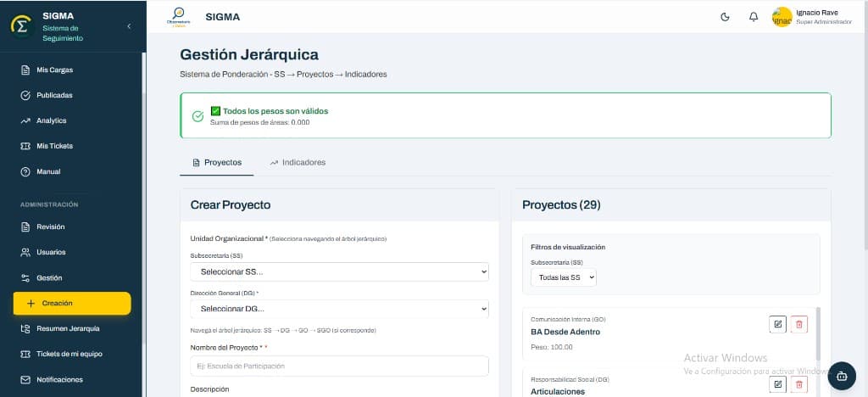The image size is (868, 397).
Task: Click the Mis Tickets ticket icon
Action: tap(25, 146)
